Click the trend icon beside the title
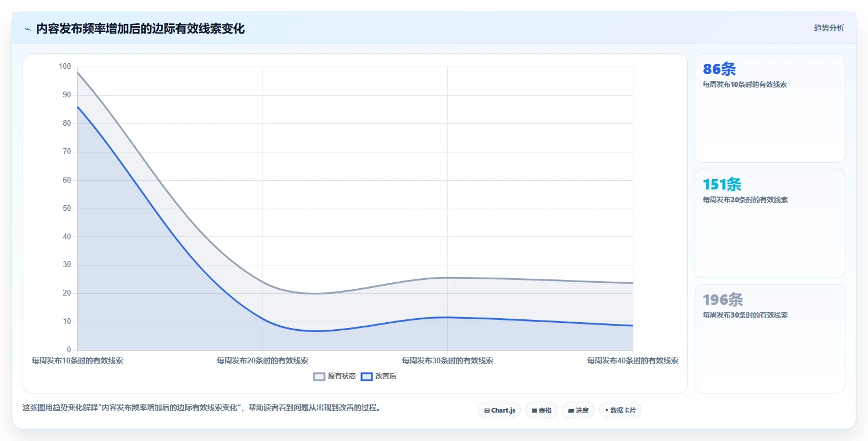Screen dimensions: 868x441 click(27, 29)
